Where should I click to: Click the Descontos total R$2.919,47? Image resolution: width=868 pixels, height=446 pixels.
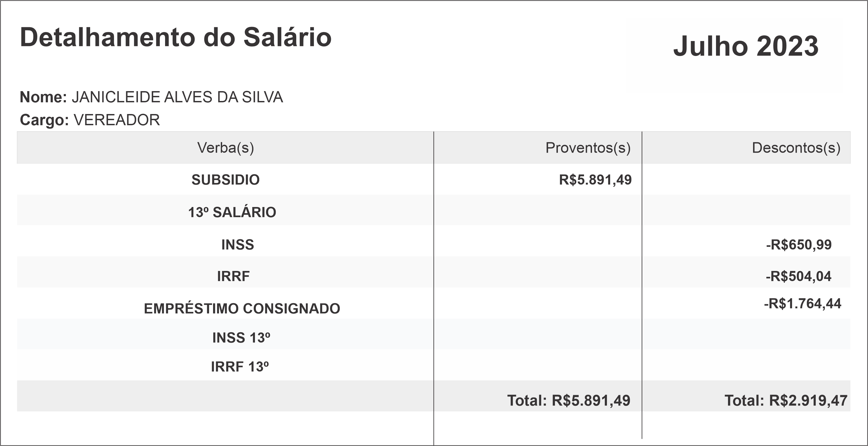coord(786,400)
